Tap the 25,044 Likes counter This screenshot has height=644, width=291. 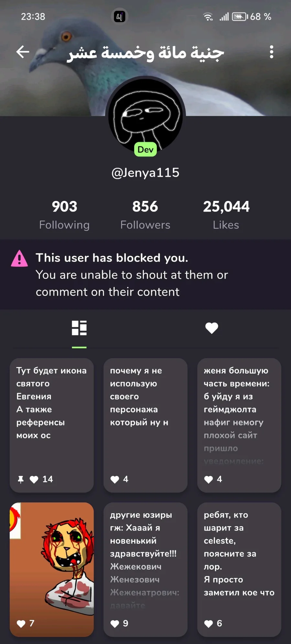[226, 215]
